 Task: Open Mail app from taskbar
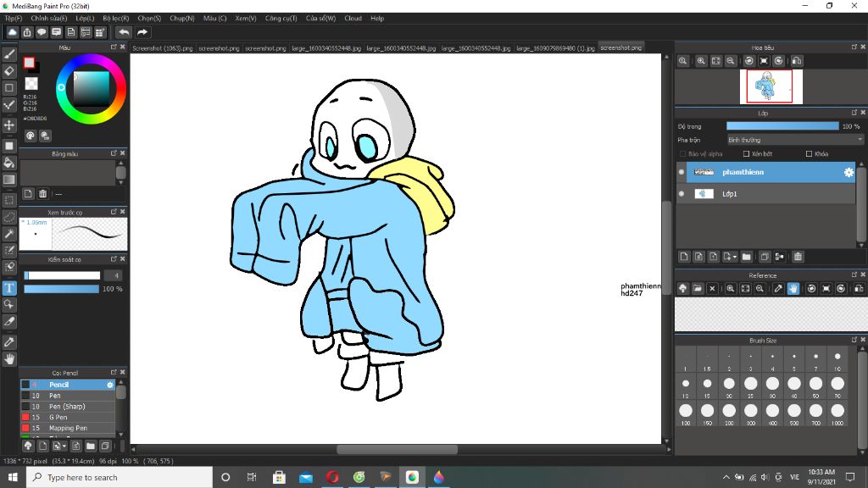tap(305, 477)
